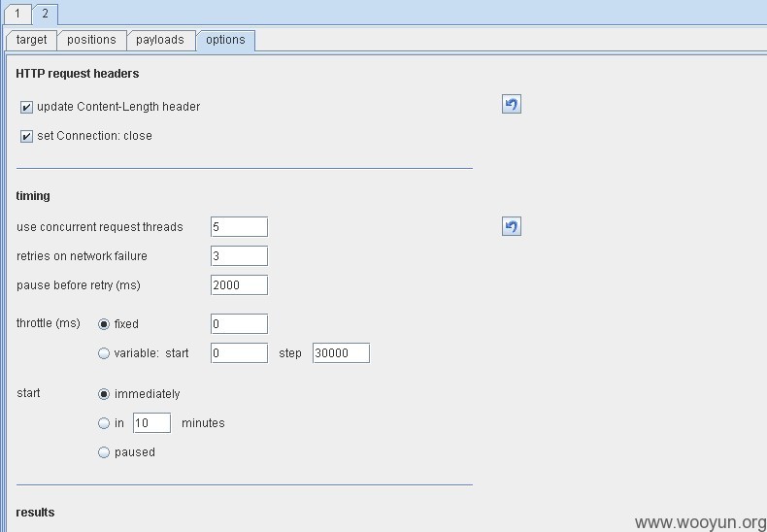Select the options tab
The image size is (767, 532).
[225, 40]
